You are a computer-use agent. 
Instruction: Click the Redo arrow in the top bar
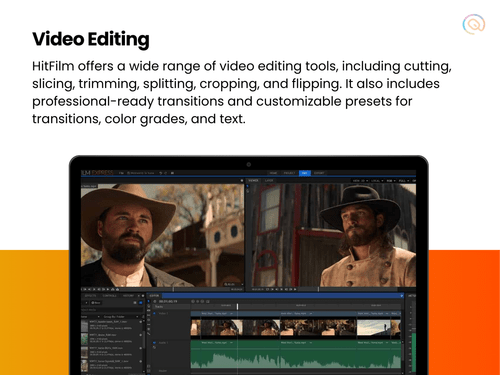coord(166,173)
